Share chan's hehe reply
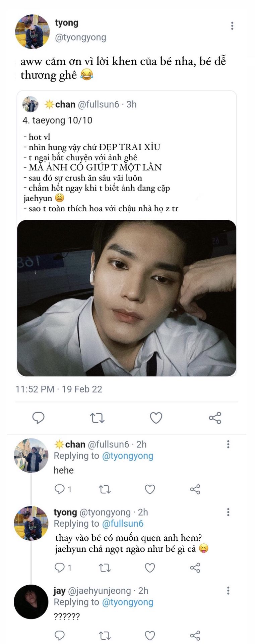The width and height of the screenshot is (255, 644). pos(195,489)
